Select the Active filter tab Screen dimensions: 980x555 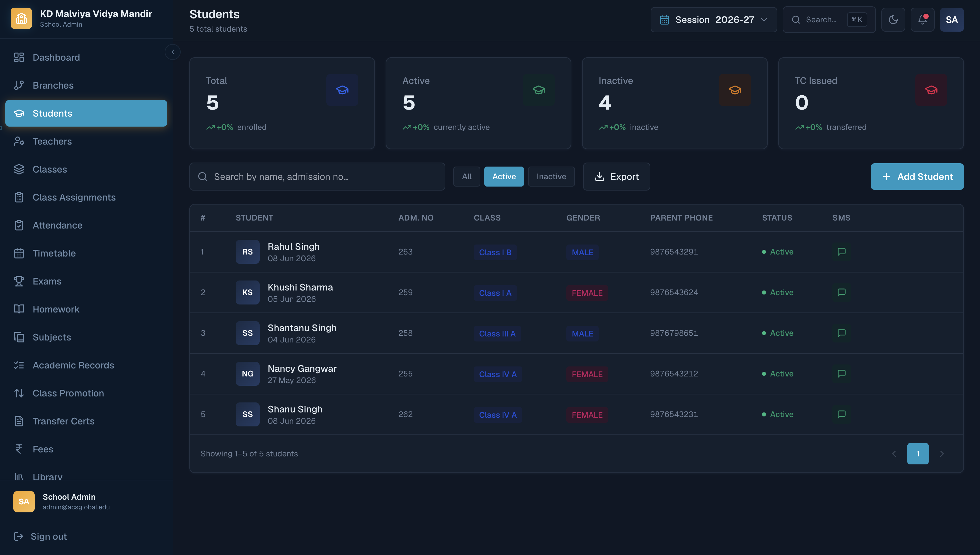504,177
